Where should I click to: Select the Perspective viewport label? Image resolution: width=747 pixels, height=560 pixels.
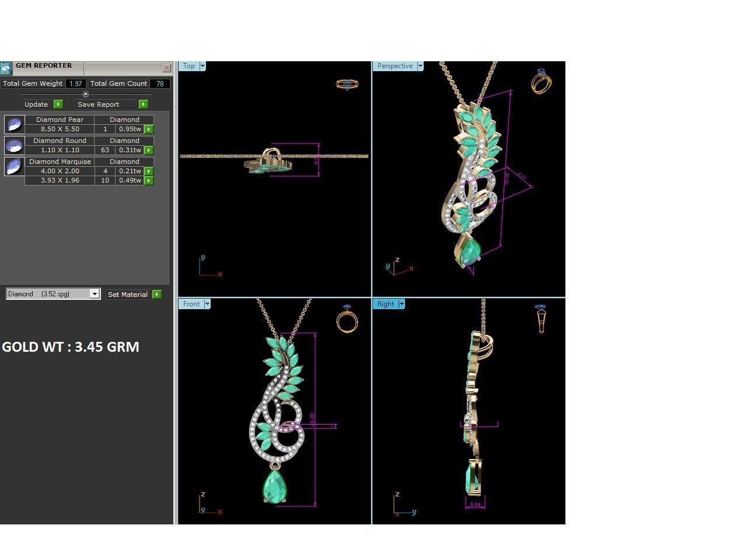pyautogui.click(x=395, y=66)
